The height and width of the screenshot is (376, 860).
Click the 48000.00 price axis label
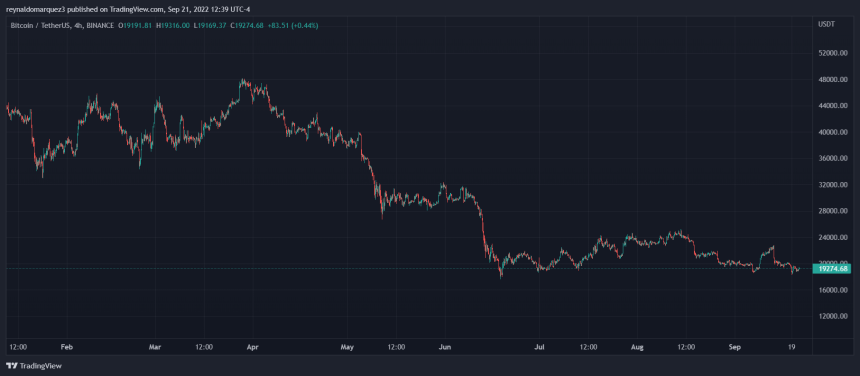pyautogui.click(x=832, y=79)
